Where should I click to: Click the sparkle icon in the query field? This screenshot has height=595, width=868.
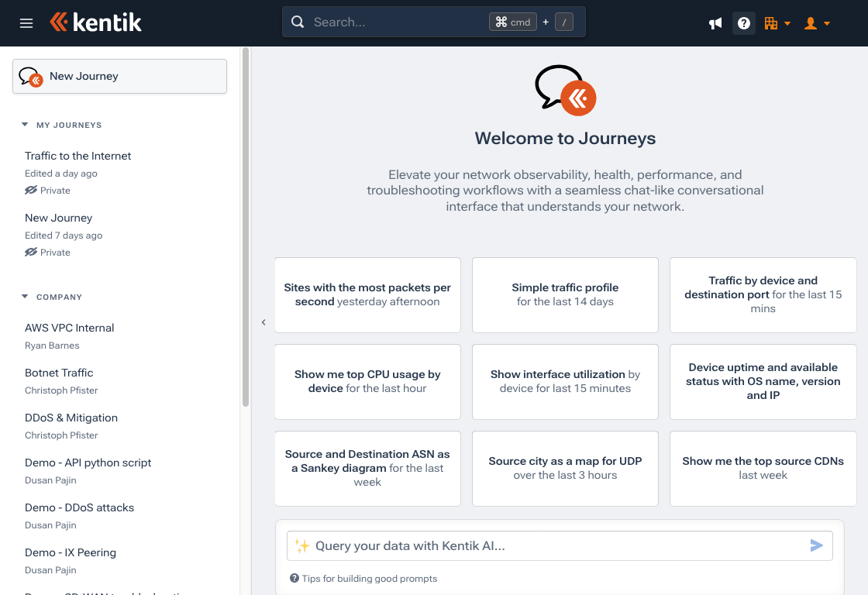pos(301,545)
